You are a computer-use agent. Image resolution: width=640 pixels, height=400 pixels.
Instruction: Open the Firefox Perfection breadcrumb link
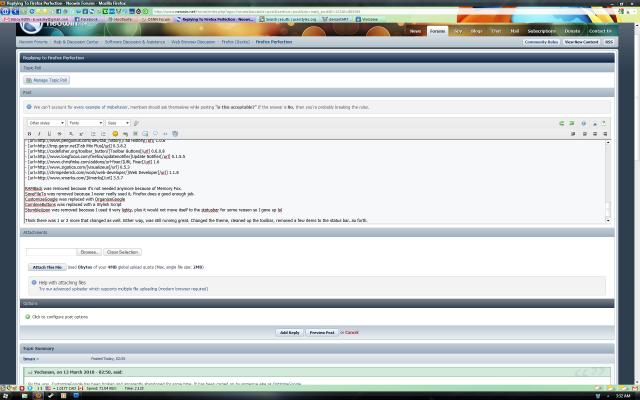(x=274, y=42)
